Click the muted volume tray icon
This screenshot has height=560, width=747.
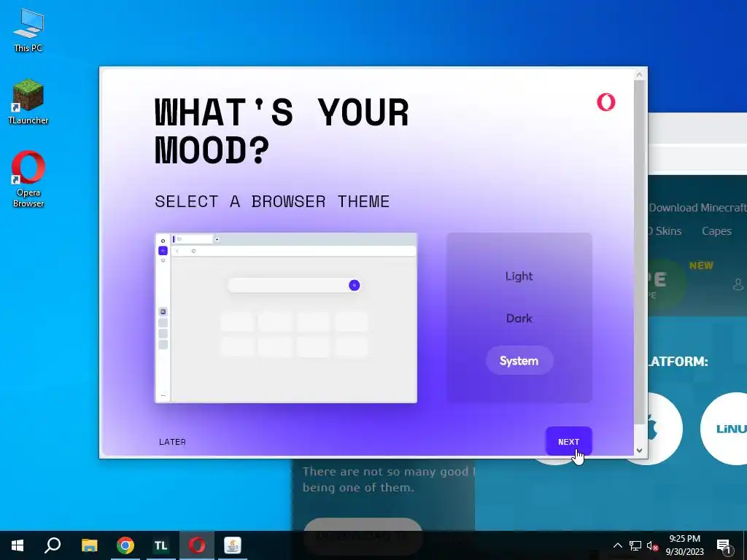coord(652,545)
